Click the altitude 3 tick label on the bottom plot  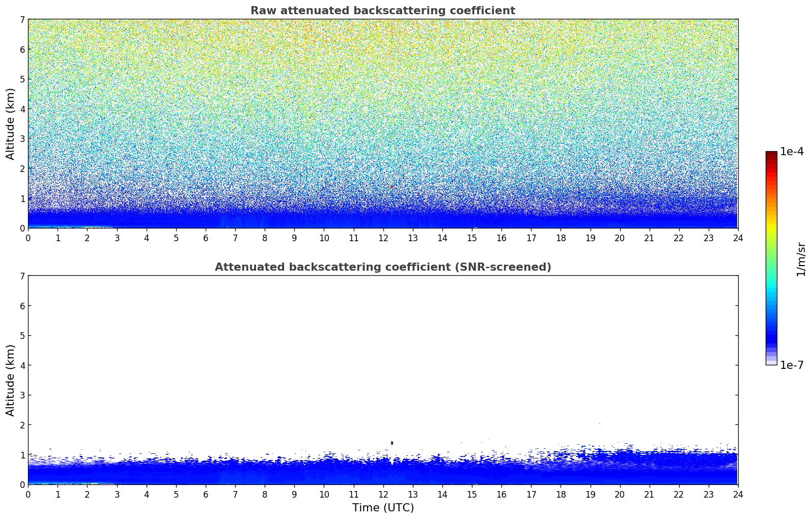tap(22, 395)
